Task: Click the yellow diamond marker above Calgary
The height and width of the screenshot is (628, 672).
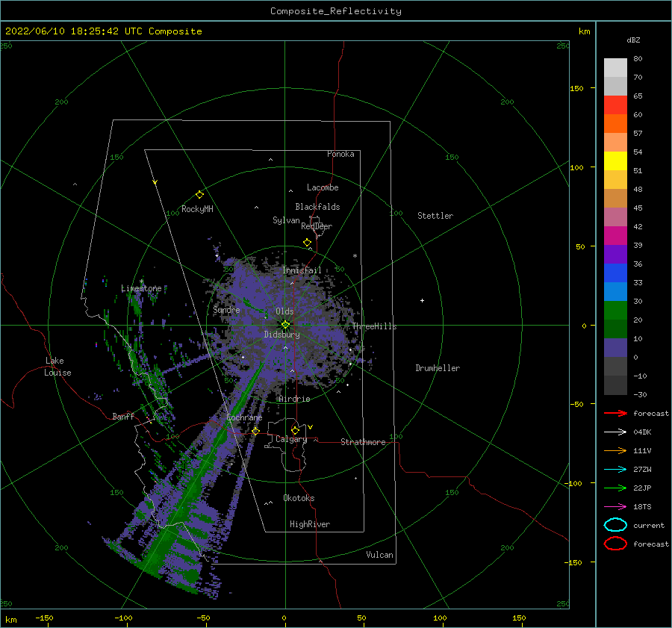Action: pos(295,430)
